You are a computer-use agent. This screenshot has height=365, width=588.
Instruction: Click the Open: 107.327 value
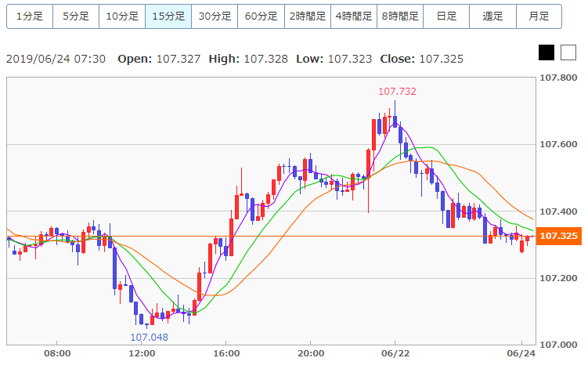pos(159,59)
